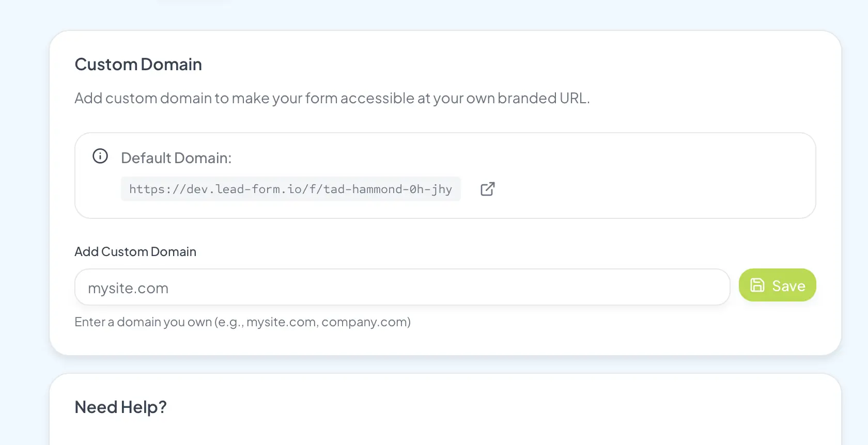Click the Need Help? heading
The width and height of the screenshot is (868, 445).
[x=120, y=407]
